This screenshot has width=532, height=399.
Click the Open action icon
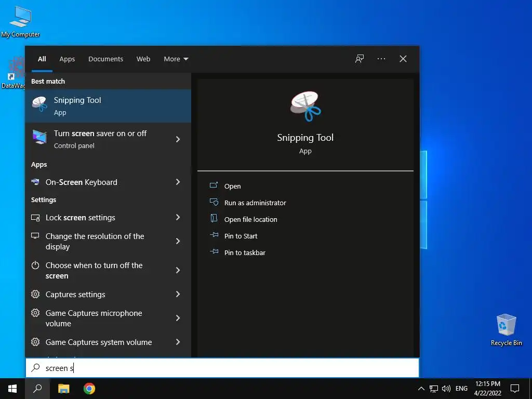(x=214, y=185)
